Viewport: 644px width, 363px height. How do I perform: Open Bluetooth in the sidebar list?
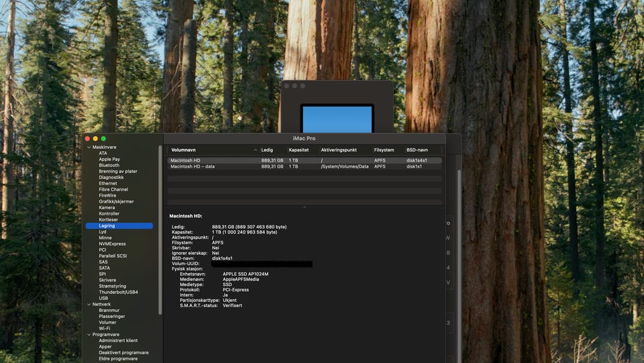click(x=109, y=165)
